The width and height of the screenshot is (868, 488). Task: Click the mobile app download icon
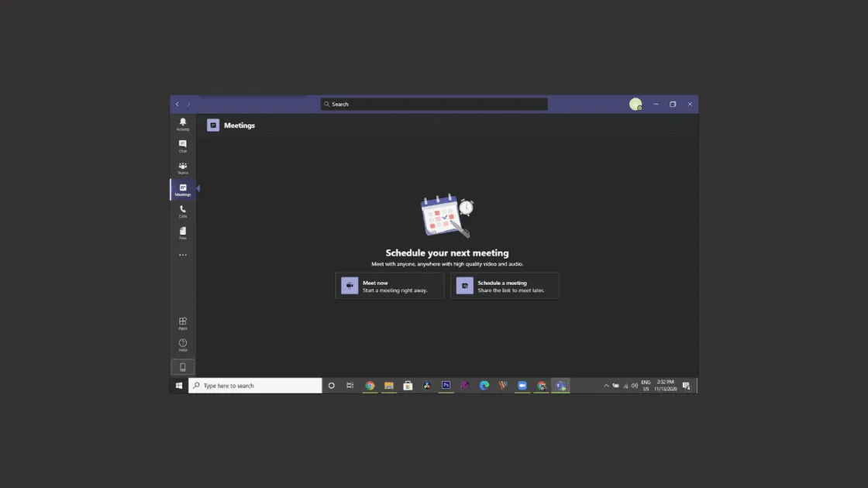tap(182, 366)
